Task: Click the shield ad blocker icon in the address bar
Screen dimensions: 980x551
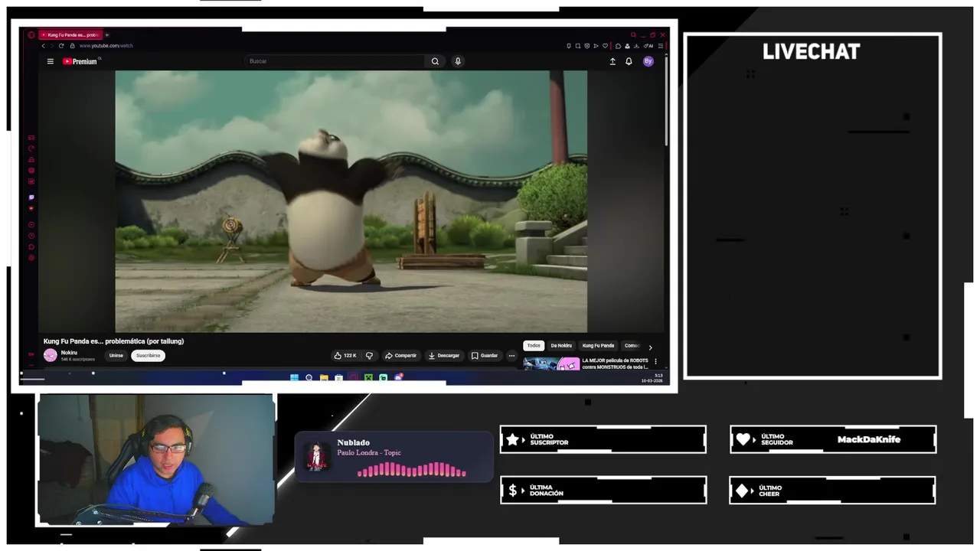Action: pyautogui.click(x=587, y=46)
